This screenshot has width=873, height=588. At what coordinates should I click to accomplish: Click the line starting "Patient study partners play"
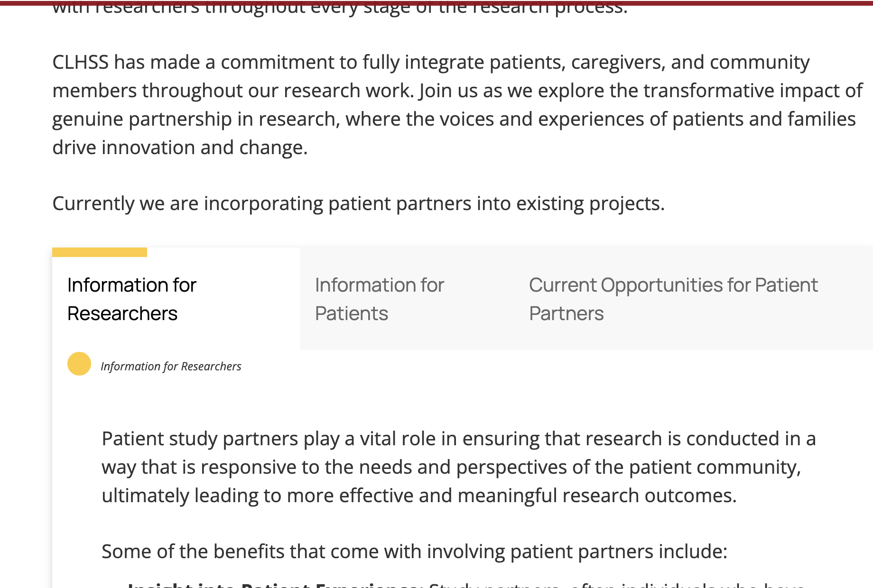[458, 439]
